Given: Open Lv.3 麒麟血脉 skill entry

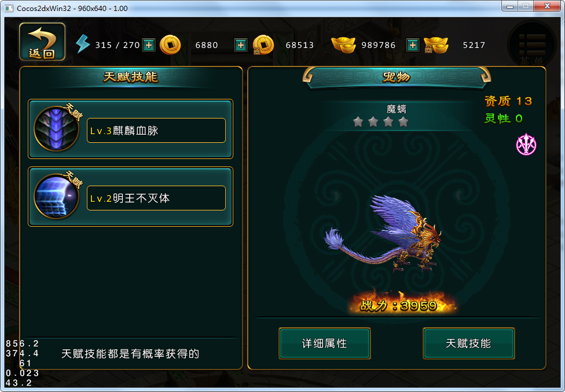Looking at the screenshot, I should click(x=156, y=130).
